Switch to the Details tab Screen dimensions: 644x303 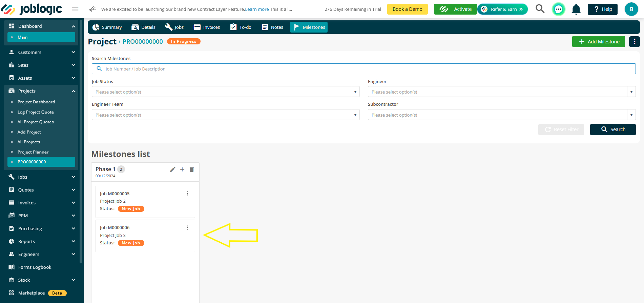(x=144, y=27)
